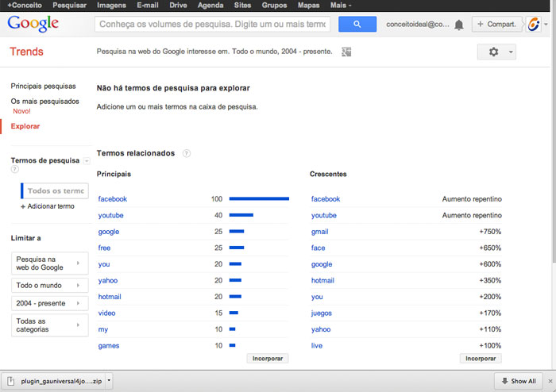The height and width of the screenshot is (392, 556).
Task: Click the Todos os termos input field
Action: coord(55,191)
